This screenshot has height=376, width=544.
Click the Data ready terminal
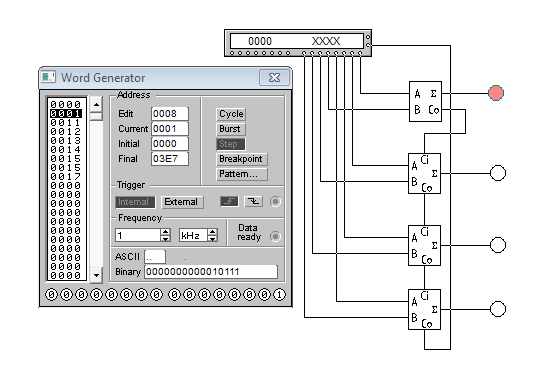(x=275, y=237)
